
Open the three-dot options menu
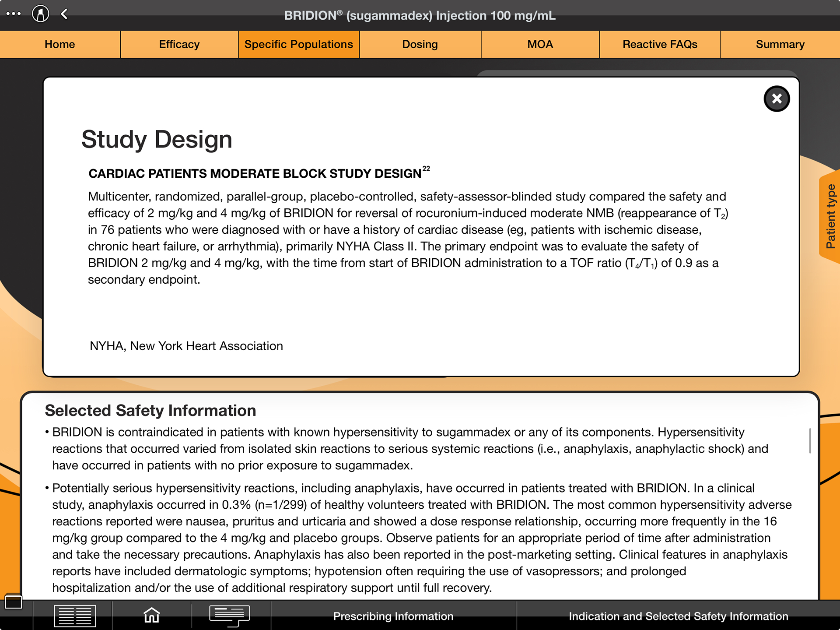14,14
